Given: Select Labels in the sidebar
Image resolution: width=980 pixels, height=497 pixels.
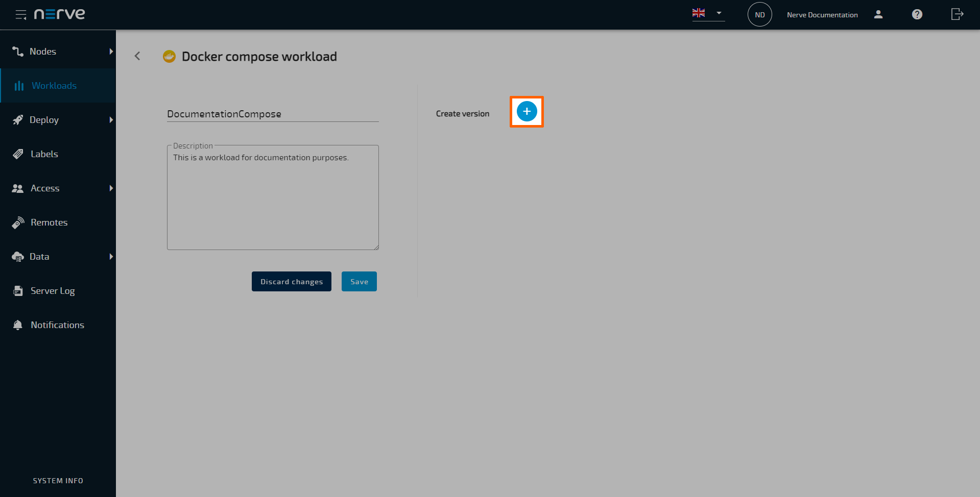Looking at the screenshot, I should [44, 154].
